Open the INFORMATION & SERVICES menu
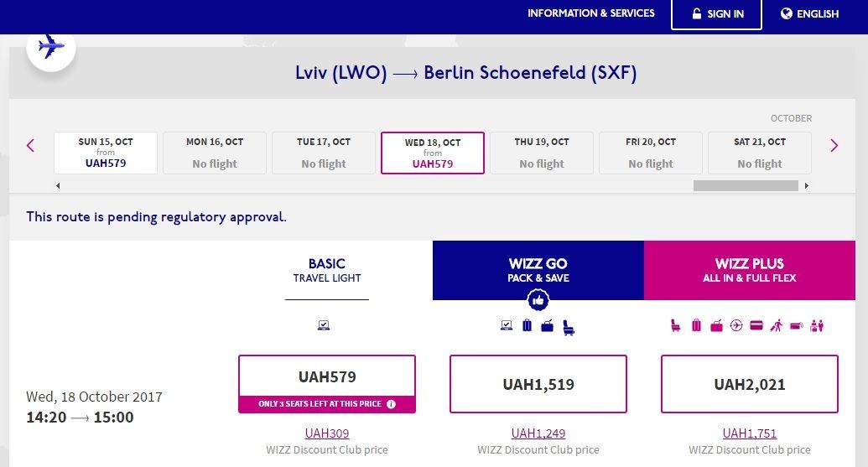The width and height of the screenshot is (868, 467). (x=590, y=13)
